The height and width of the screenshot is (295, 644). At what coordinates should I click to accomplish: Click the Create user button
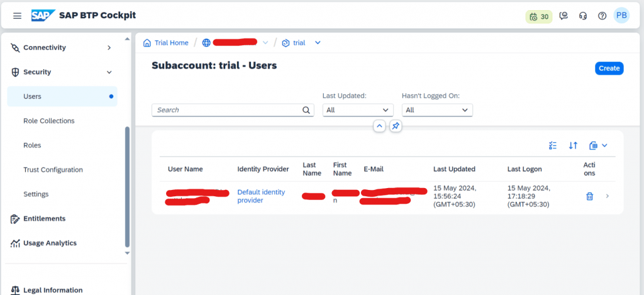click(609, 68)
